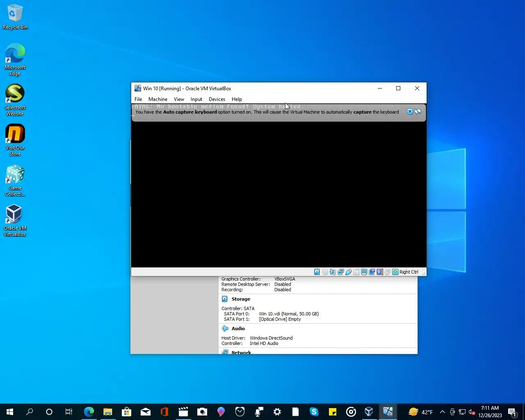
Task: Click the Audio section speaker icon
Action: point(225,329)
